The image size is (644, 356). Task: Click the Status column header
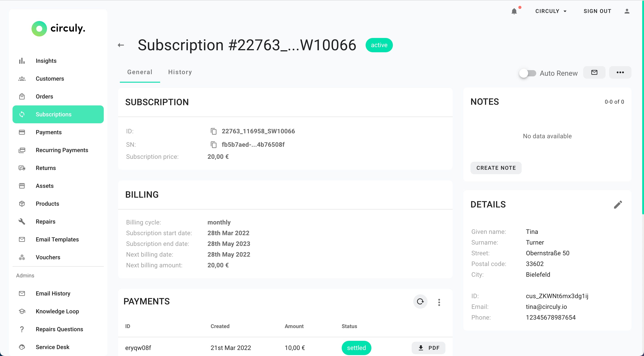(349, 326)
